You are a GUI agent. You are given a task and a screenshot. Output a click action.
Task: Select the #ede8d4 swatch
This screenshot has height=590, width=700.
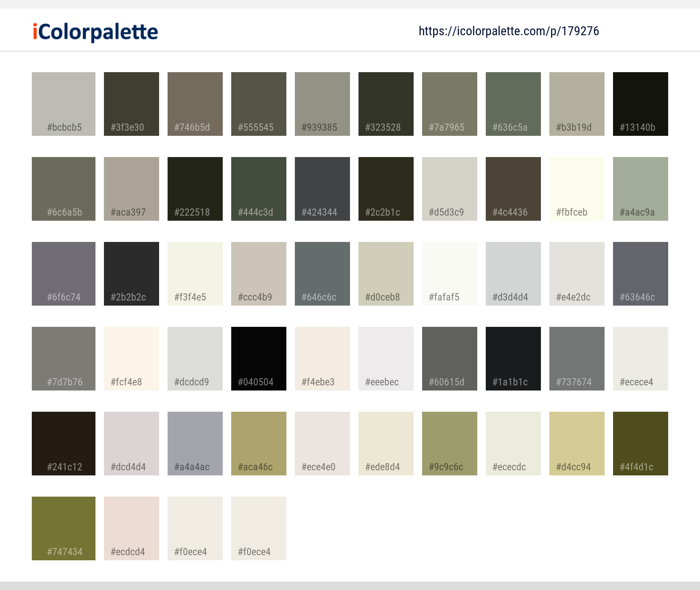(386, 444)
